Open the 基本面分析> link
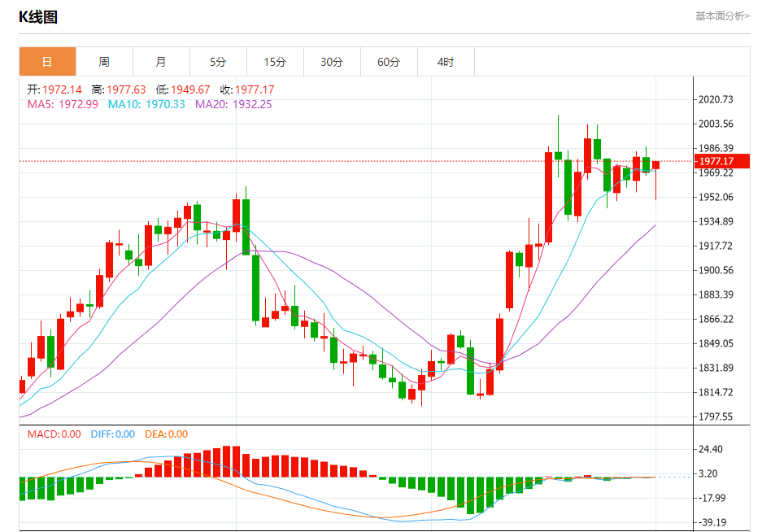 click(x=722, y=16)
